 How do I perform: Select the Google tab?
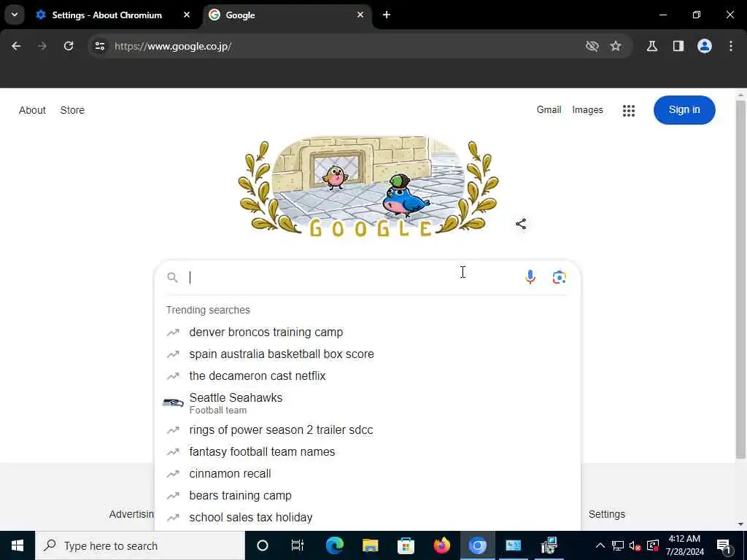tap(286, 15)
